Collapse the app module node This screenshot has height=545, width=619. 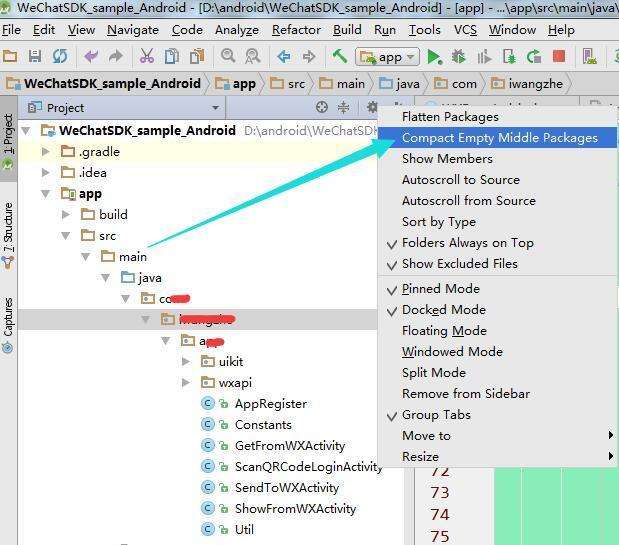click(45, 194)
